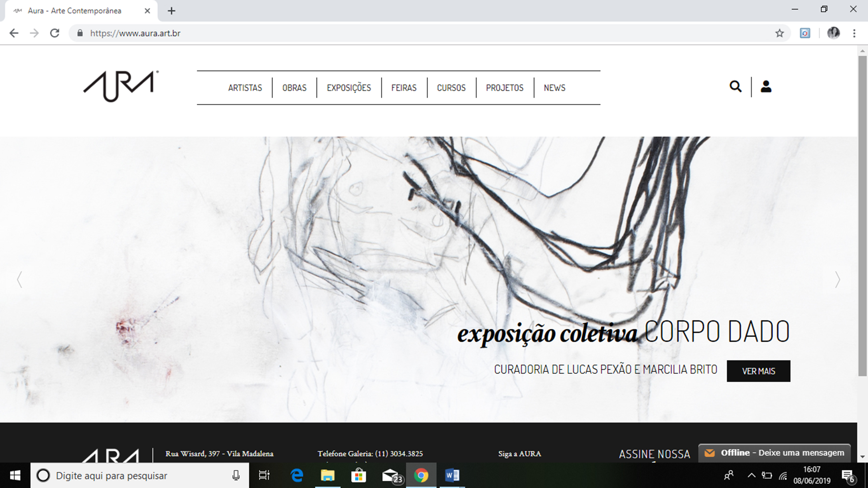Image resolution: width=868 pixels, height=488 pixels.
Task: Open Word from the taskbar
Action: click(x=452, y=476)
